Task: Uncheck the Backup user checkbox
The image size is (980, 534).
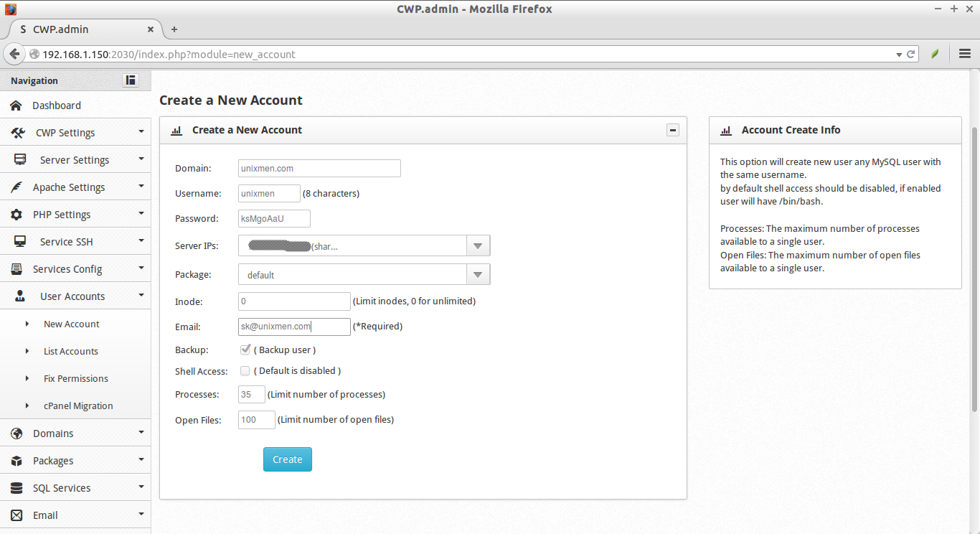Action: 245,349
